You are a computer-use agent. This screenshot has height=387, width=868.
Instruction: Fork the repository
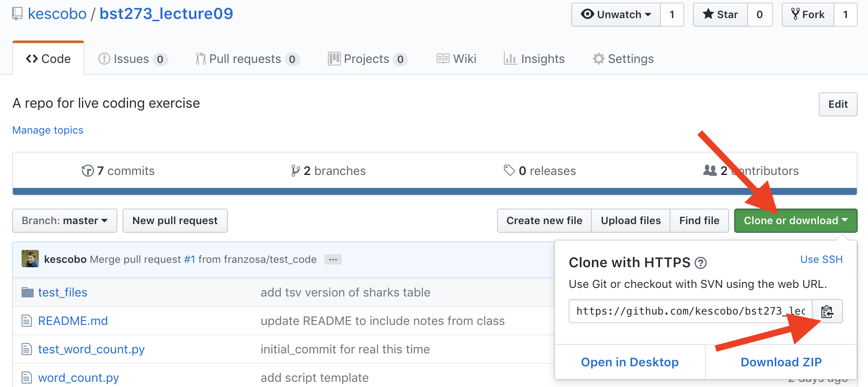coord(808,15)
